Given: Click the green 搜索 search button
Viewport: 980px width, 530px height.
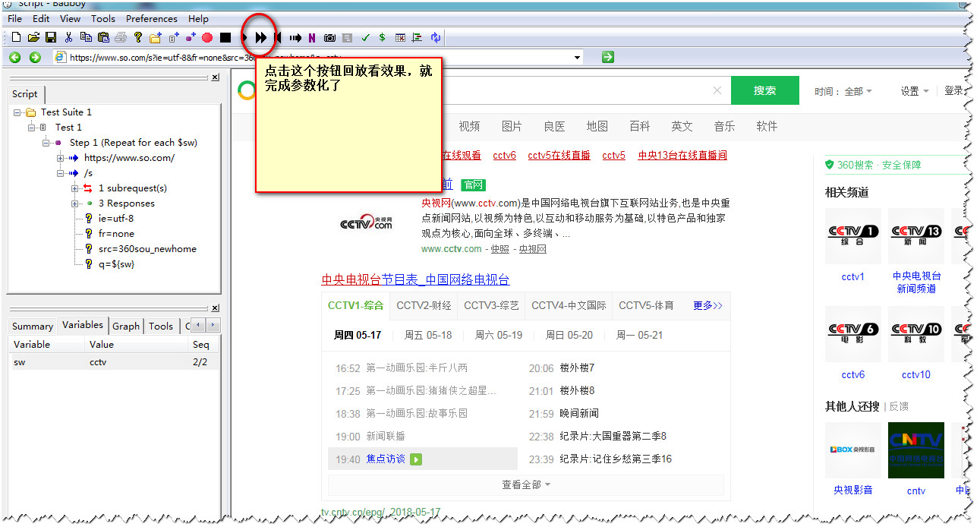Looking at the screenshot, I should point(764,90).
